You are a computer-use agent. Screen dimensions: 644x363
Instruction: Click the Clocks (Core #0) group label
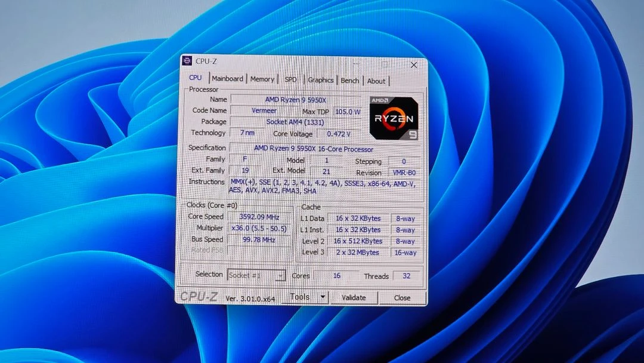(212, 205)
